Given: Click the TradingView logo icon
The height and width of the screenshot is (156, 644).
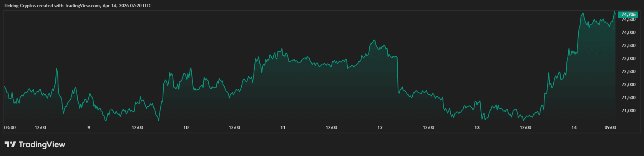Looking at the screenshot, I should coord(10,145).
